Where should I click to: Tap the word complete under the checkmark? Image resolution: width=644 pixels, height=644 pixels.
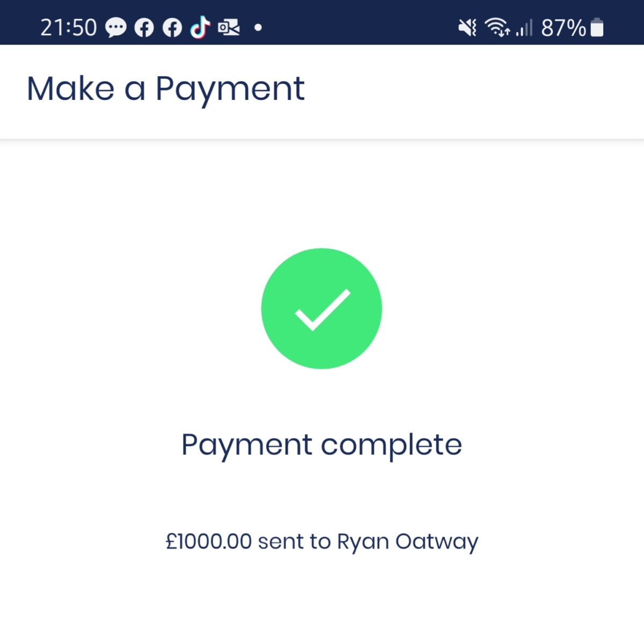coord(391,446)
